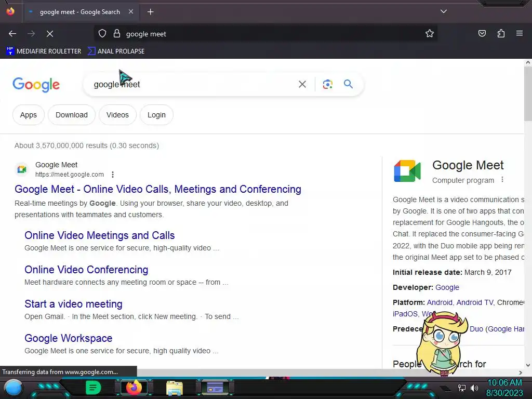The height and width of the screenshot is (399, 532).
Task: Open Start a video meeting sitelink
Action: 73,303
